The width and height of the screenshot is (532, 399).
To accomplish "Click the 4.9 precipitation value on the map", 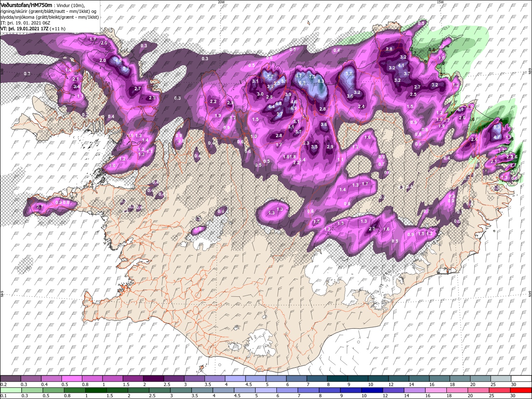I will (x=293, y=108).
